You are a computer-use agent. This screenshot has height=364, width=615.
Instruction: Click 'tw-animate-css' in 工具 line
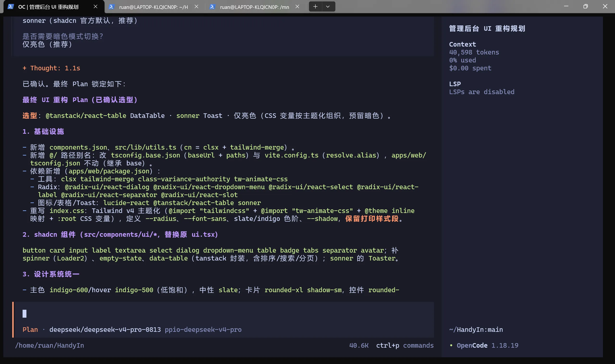pyautogui.click(x=261, y=179)
